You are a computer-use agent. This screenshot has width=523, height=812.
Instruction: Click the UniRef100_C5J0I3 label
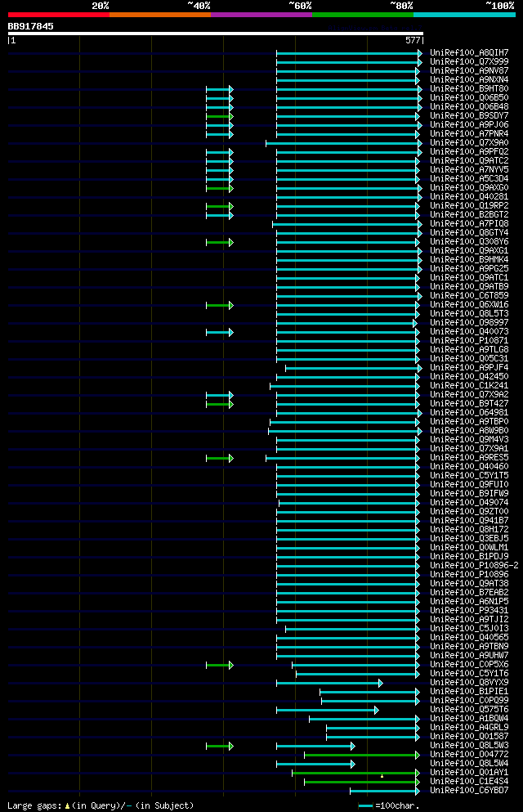coord(469,629)
